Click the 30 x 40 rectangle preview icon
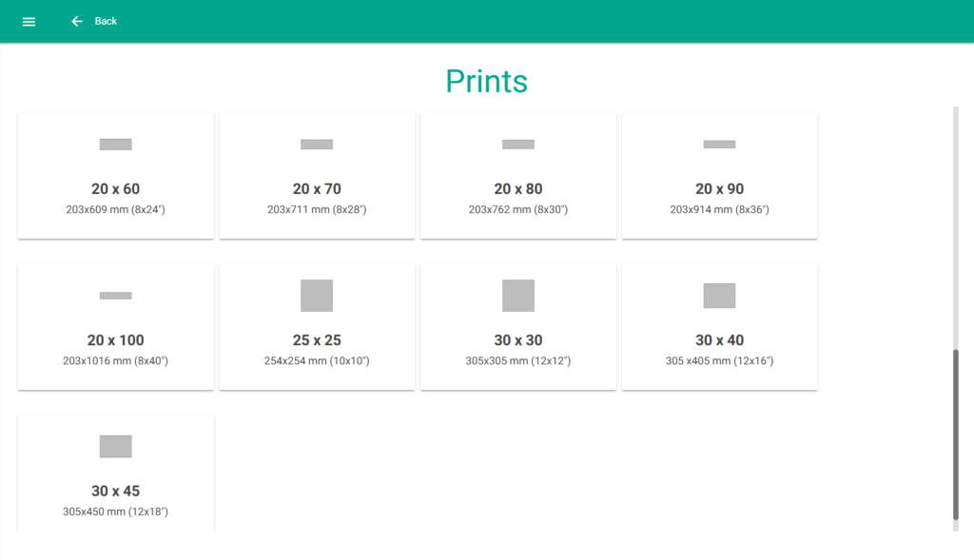This screenshot has height=560, width=974. pos(719,296)
